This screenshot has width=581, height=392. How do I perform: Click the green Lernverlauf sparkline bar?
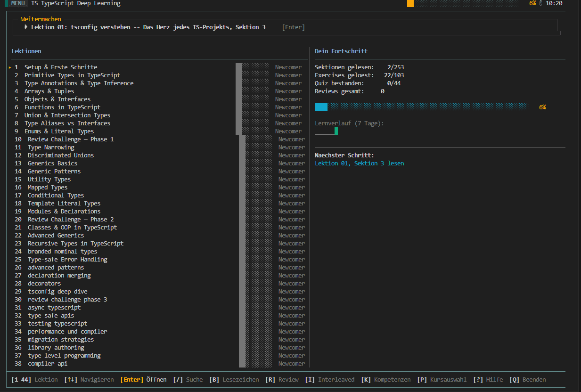pyautogui.click(x=336, y=131)
